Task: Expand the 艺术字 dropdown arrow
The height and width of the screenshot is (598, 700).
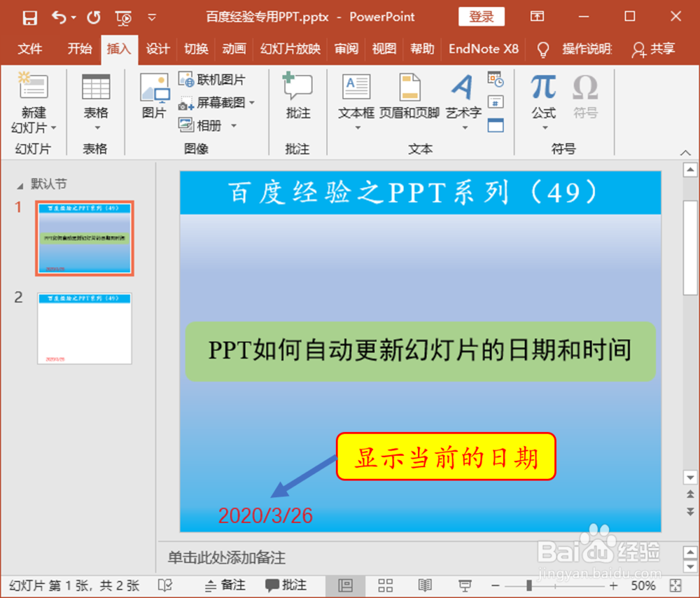Action: coord(465,128)
